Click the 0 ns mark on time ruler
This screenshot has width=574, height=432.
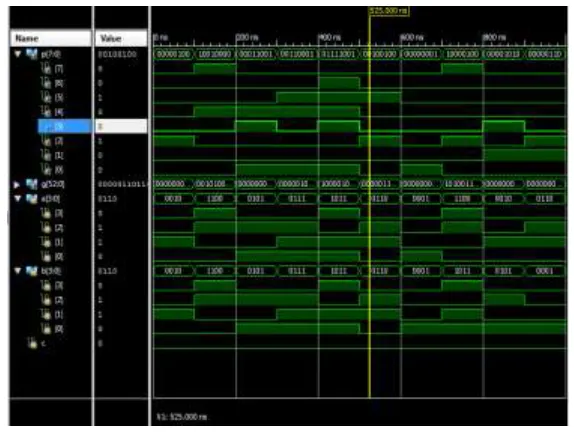pos(160,38)
